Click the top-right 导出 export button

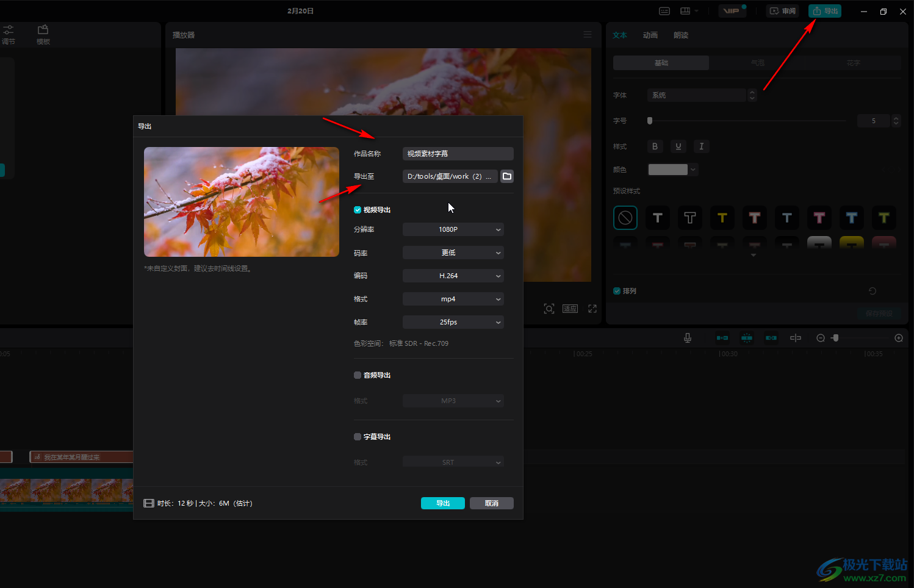pyautogui.click(x=825, y=11)
